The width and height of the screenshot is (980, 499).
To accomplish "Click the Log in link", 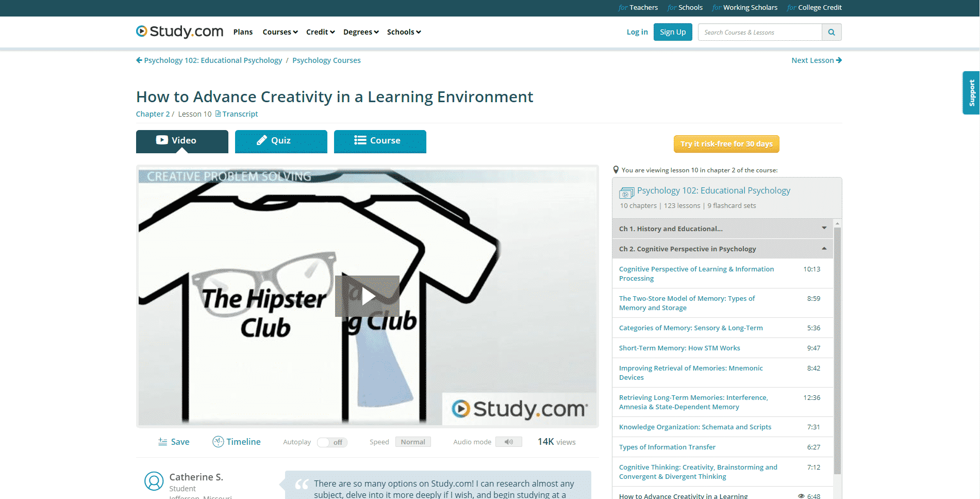I will pyautogui.click(x=637, y=32).
